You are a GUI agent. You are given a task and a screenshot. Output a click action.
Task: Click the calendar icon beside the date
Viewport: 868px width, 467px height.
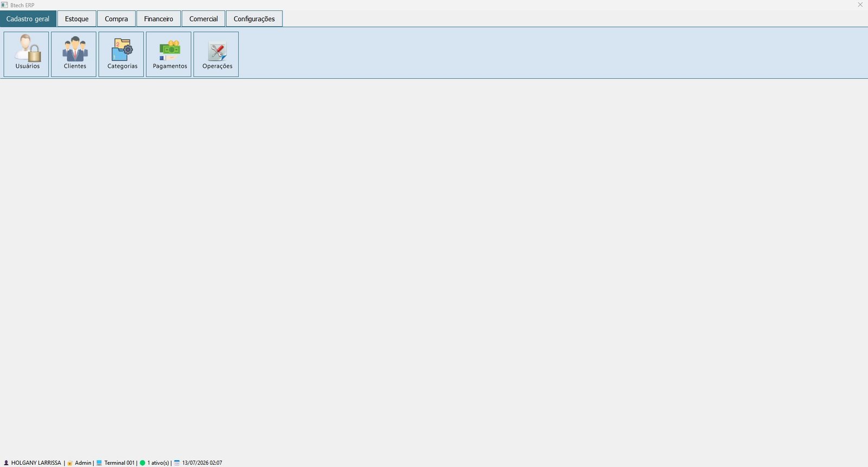tap(177, 463)
